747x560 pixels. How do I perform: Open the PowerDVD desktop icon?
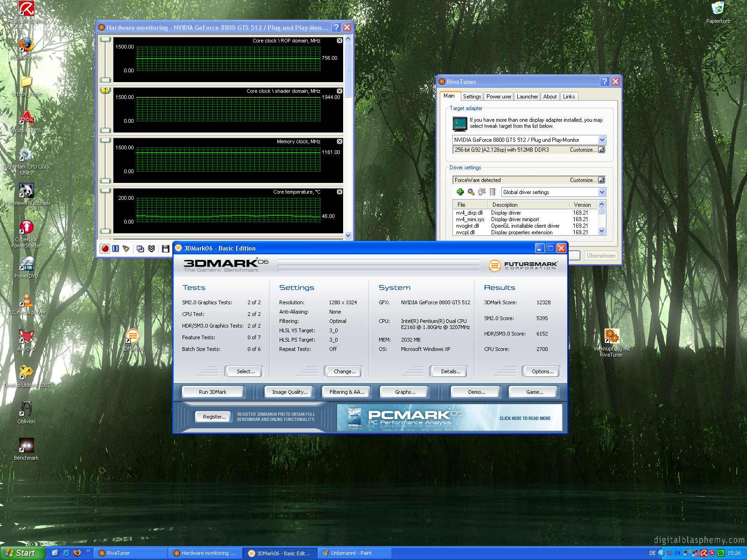(26, 267)
